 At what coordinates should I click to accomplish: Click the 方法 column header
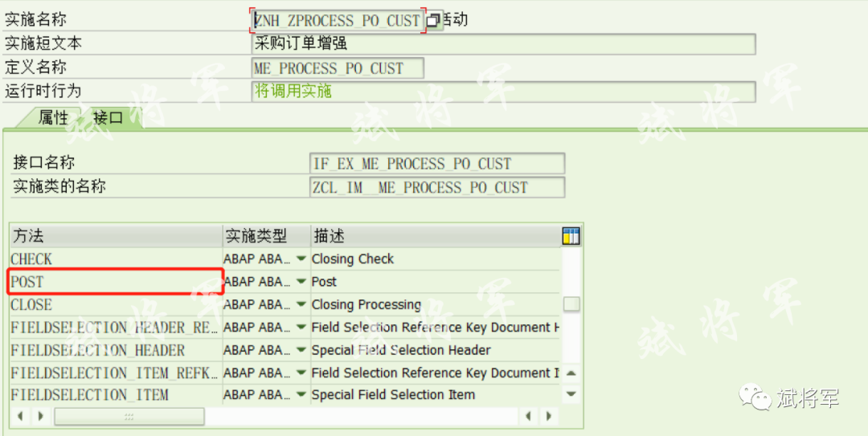pos(116,236)
